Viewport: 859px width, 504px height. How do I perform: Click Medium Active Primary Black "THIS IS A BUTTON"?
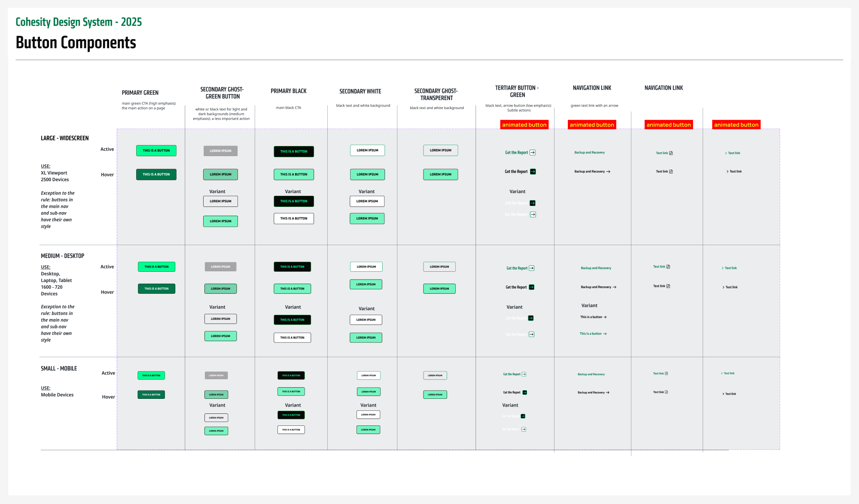[292, 267]
